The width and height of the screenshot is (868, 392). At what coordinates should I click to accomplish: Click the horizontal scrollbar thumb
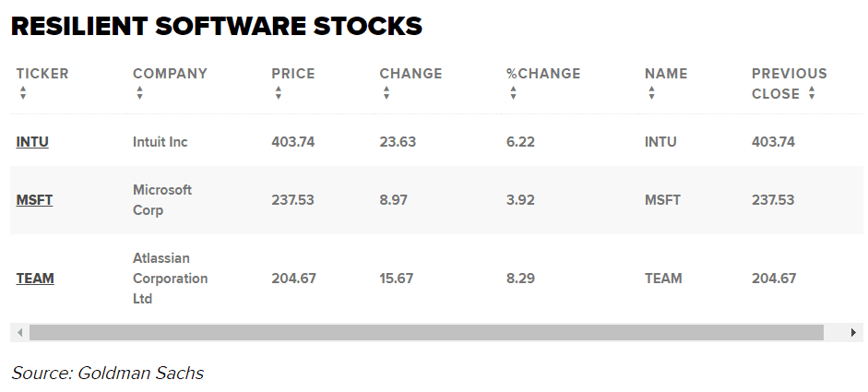point(425,332)
